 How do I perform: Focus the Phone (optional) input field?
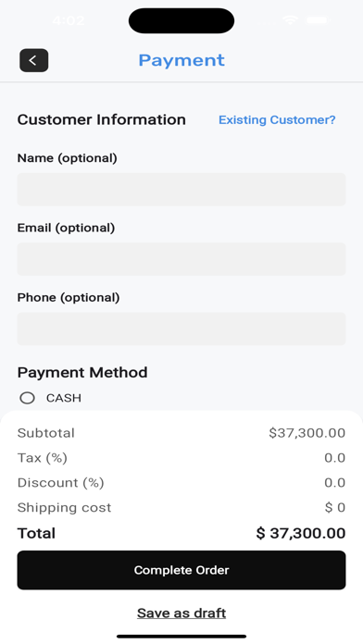(x=181, y=329)
